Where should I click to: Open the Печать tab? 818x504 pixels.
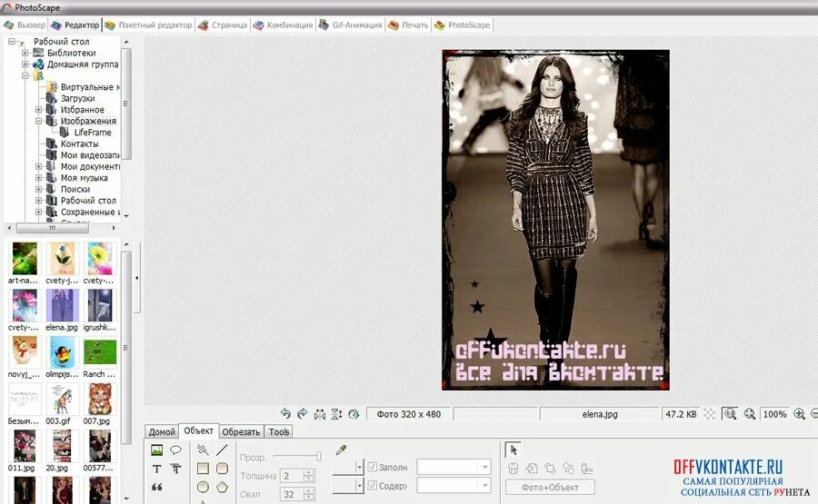408,25
